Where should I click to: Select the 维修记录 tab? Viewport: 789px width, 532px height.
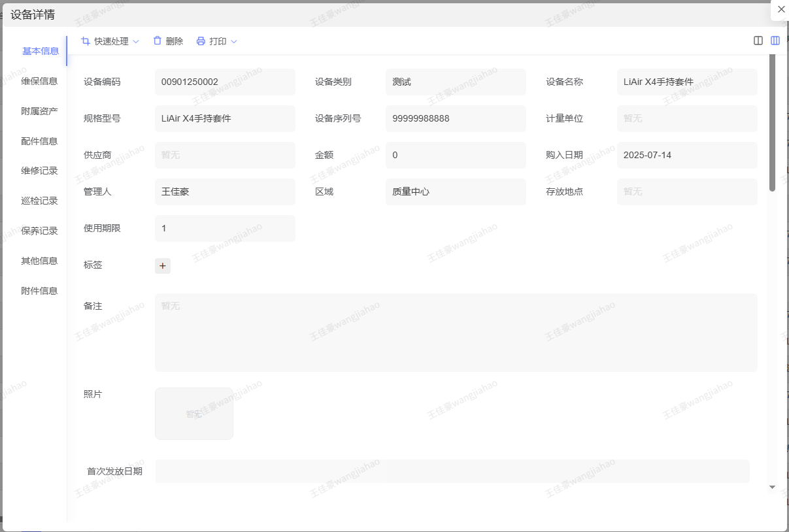(39, 171)
